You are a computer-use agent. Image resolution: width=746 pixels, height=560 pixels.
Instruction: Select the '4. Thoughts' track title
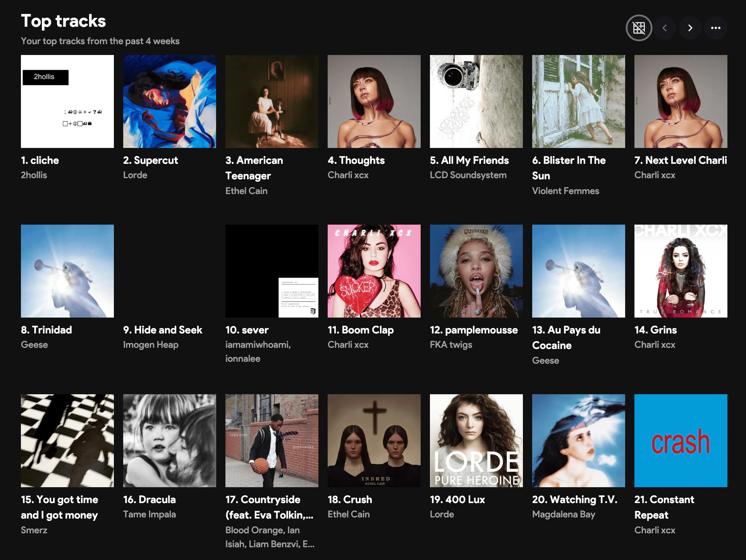[x=356, y=160]
